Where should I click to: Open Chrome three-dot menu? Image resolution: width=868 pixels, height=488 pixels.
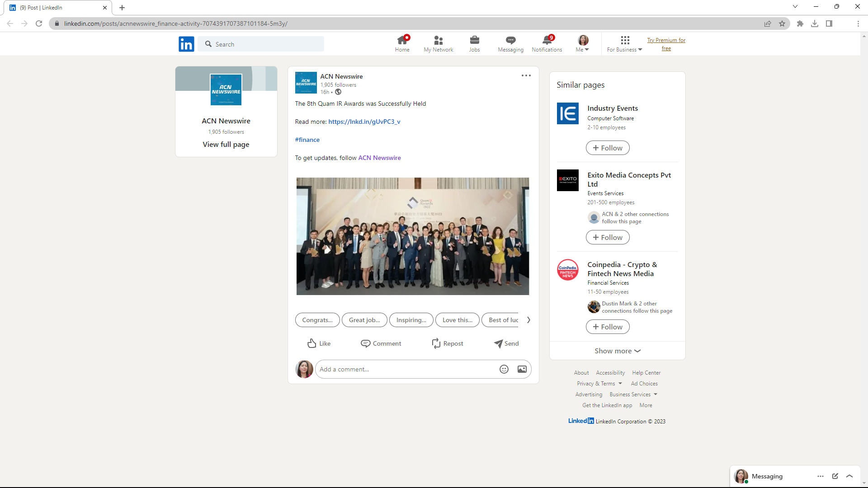point(858,23)
